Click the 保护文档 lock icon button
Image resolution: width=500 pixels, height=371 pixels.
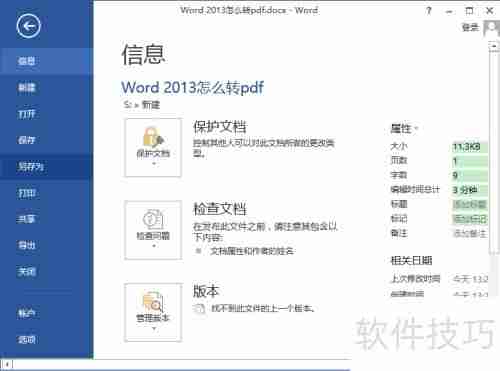point(153,147)
